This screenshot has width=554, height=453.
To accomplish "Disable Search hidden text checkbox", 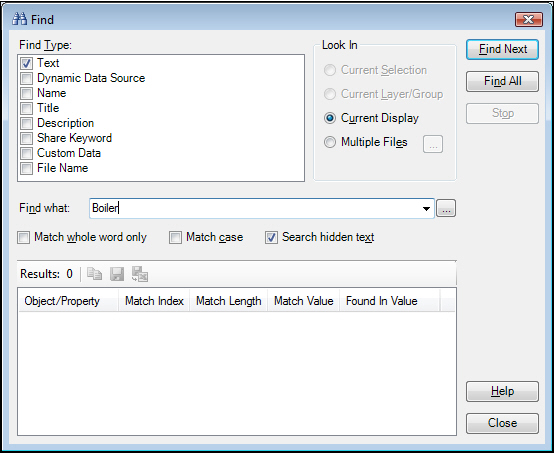I will [271, 237].
